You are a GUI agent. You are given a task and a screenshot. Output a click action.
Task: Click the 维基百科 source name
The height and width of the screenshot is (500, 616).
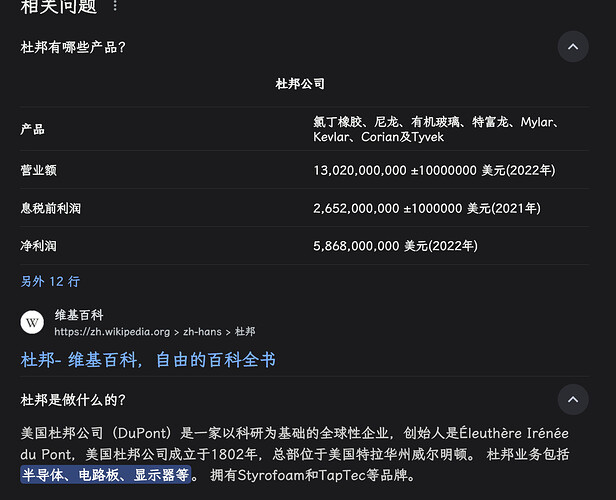79,315
